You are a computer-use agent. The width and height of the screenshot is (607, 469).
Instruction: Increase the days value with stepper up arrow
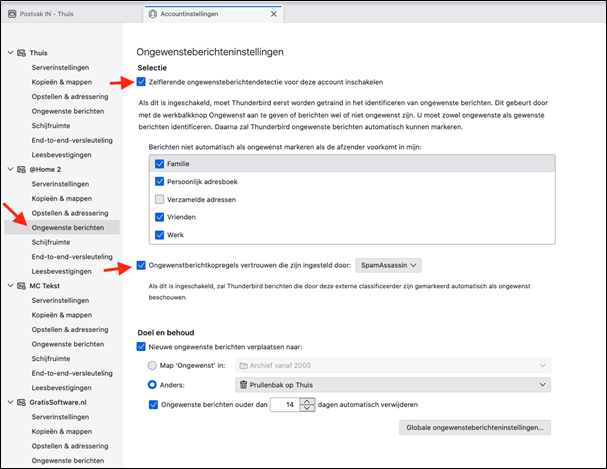[x=307, y=400]
